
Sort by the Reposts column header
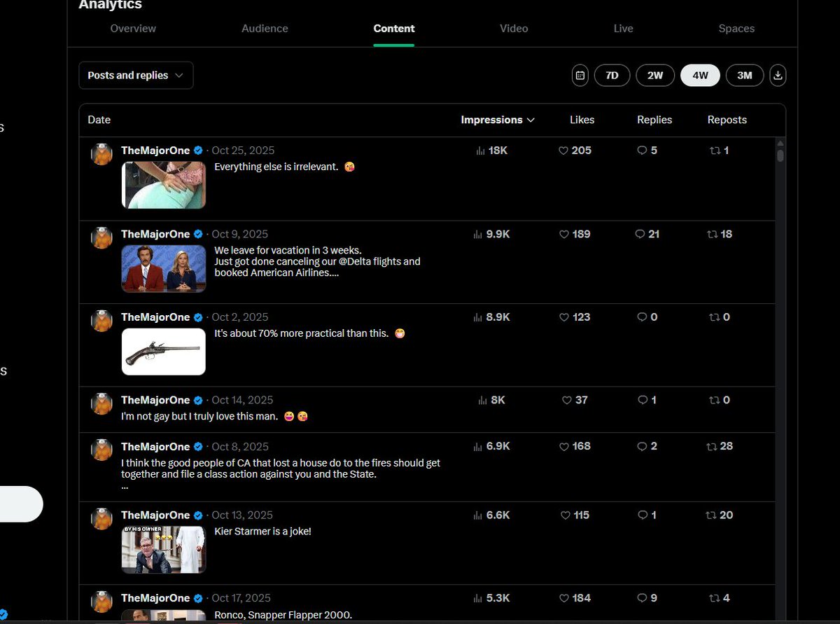[x=727, y=120]
